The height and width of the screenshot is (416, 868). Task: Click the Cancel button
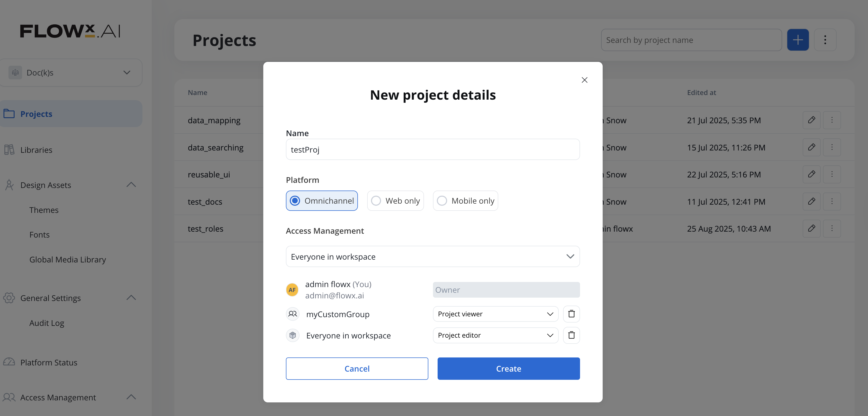click(x=357, y=368)
